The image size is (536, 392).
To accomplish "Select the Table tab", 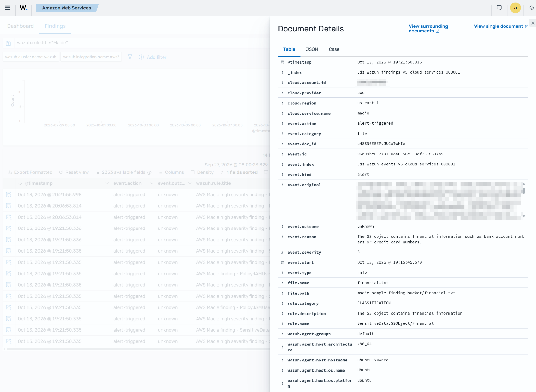I will click(x=289, y=49).
